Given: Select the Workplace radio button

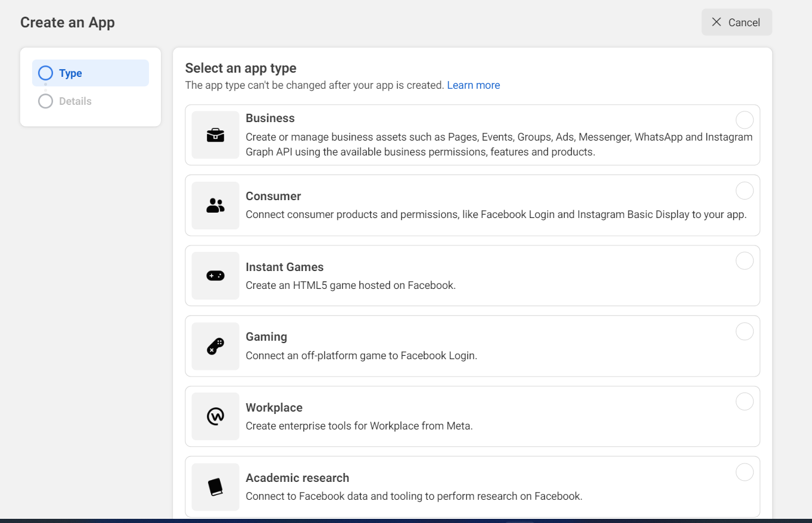Looking at the screenshot, I should [x=744, y=402].
